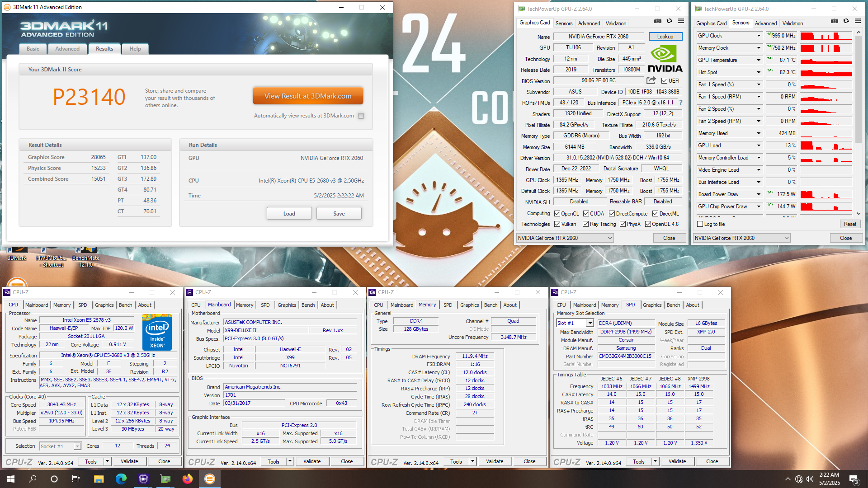Viewport: 868px width, 488px height.
Task: Switch to Advanced tab in 3DMark 11
Action: [67, 49]
